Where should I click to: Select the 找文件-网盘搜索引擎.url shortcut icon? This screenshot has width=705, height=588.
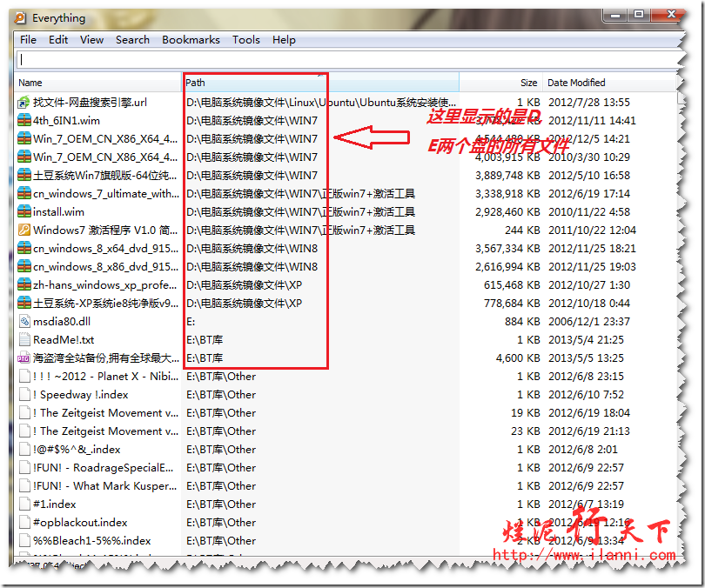click(23, 103)
